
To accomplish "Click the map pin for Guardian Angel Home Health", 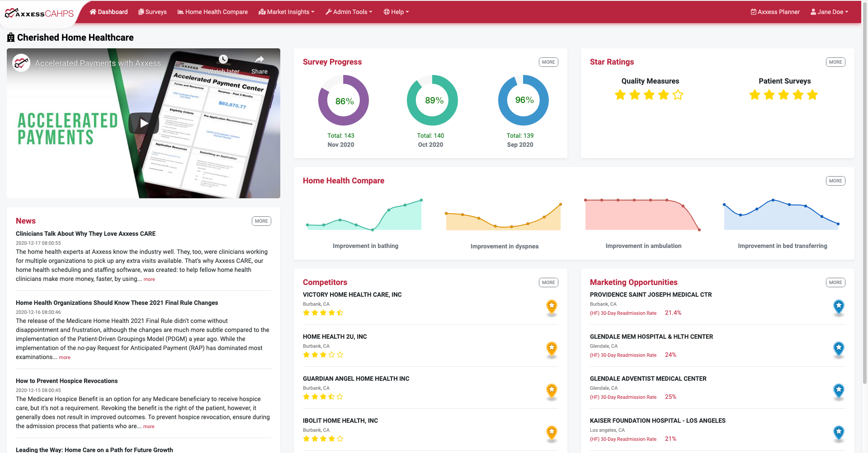I will pos(552,392).
